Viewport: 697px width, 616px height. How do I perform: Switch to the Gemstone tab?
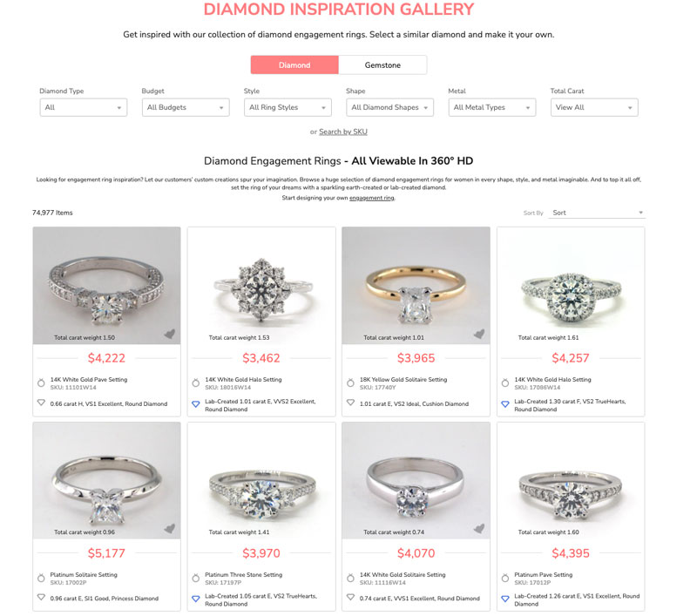pyautogui.click(x=383, y=64)
